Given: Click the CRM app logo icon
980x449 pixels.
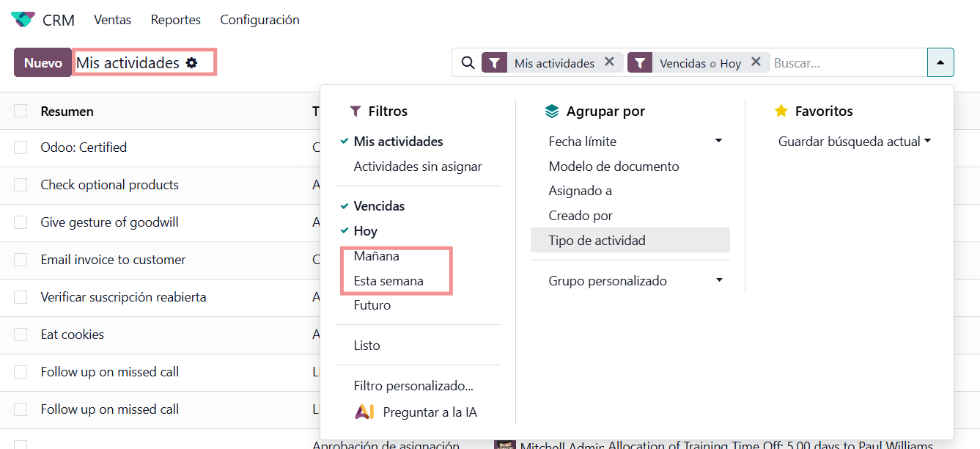Looking at the screenshot, I should coord(23,20).
